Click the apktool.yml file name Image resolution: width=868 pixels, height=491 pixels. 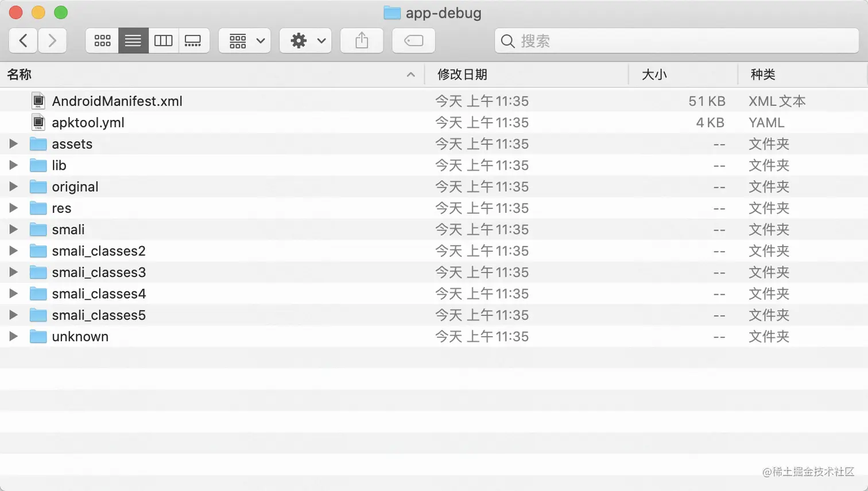click(88, 123)
